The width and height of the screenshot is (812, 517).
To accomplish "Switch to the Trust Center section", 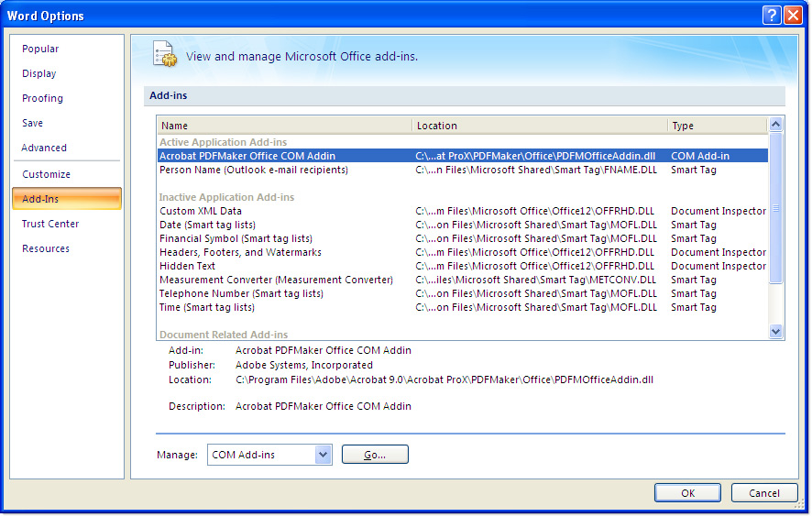I will pyautogui.click(x=50, y=225).
